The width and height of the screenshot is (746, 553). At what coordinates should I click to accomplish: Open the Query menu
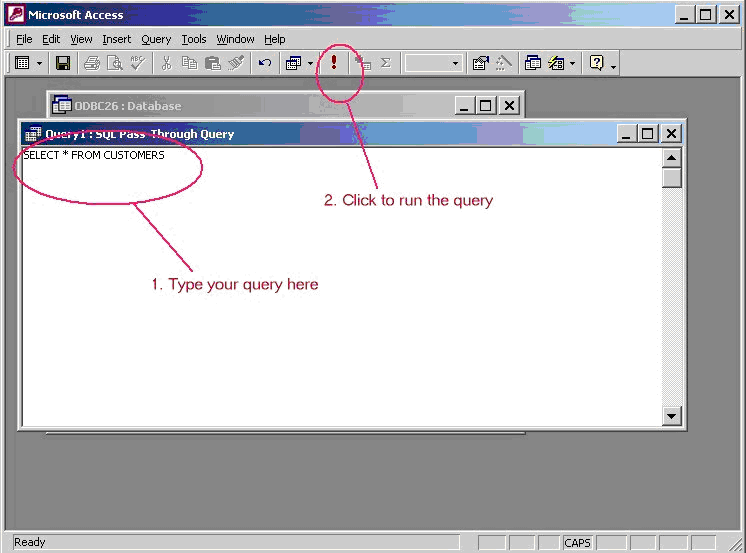tap(156, 39)
